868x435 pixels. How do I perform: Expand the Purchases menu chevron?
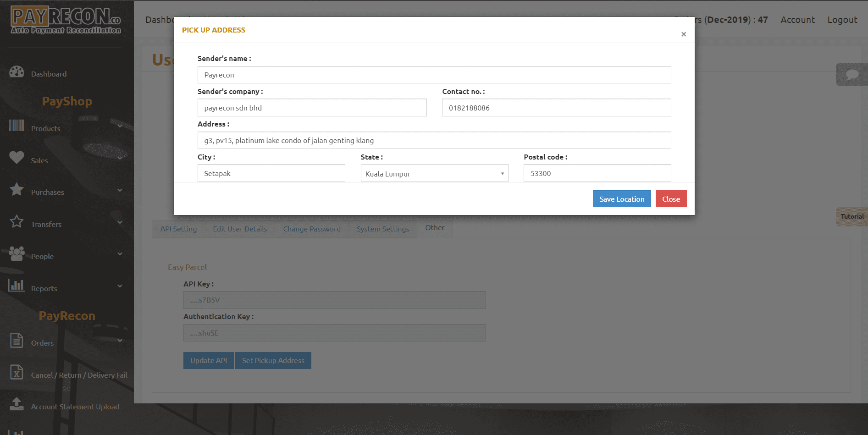coord(120,190)
